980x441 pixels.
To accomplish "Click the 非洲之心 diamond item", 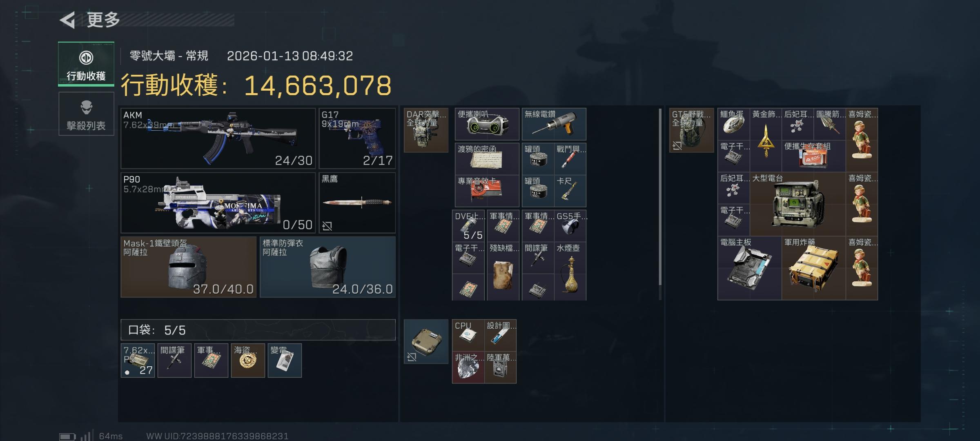I will click(x=468, y=367).
